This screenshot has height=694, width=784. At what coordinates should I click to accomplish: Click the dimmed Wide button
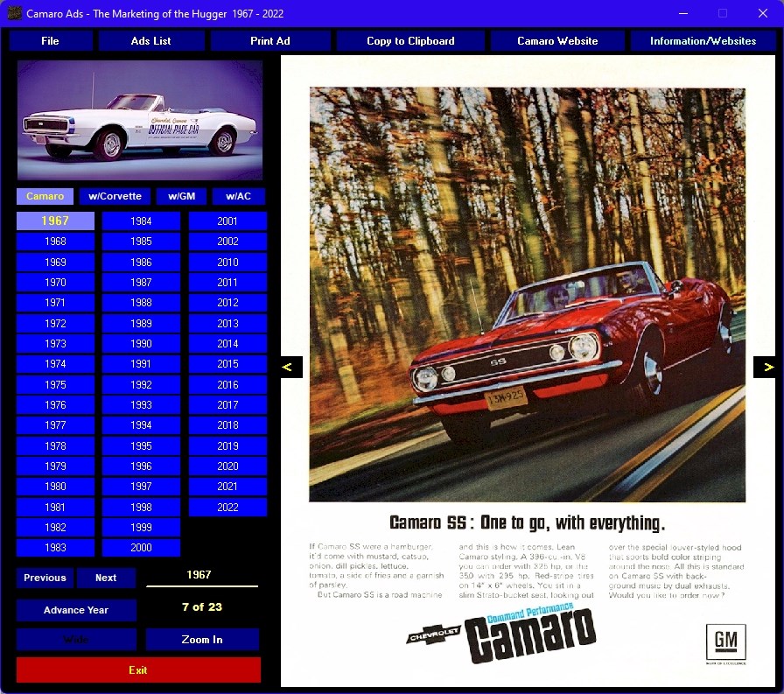[76, 640]
